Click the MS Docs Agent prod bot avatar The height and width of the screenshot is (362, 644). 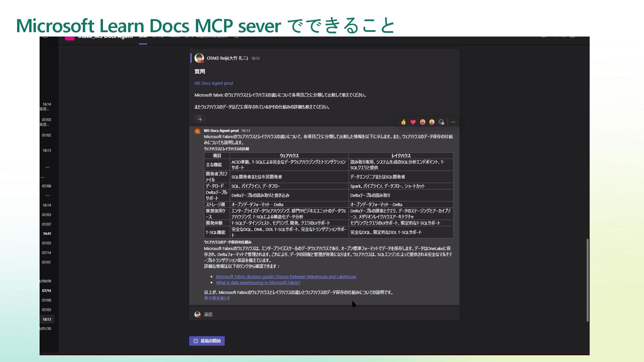[x=198, y=131]
